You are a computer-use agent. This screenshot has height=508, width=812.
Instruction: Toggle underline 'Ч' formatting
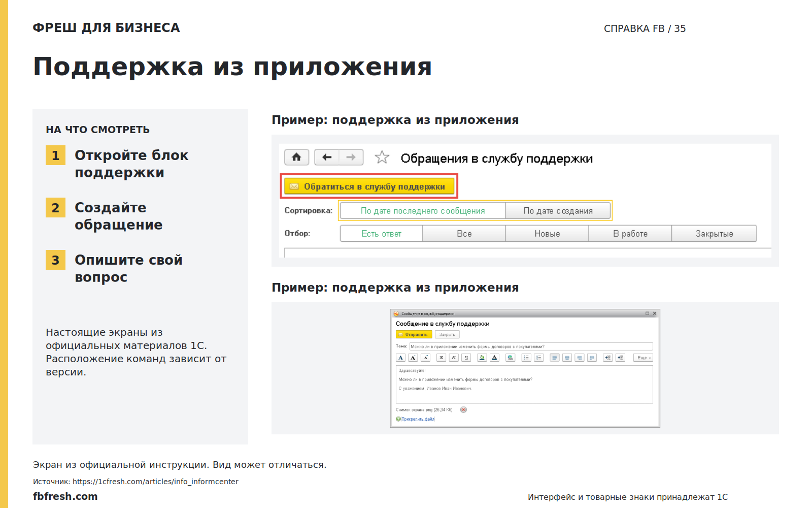point(466,358)
